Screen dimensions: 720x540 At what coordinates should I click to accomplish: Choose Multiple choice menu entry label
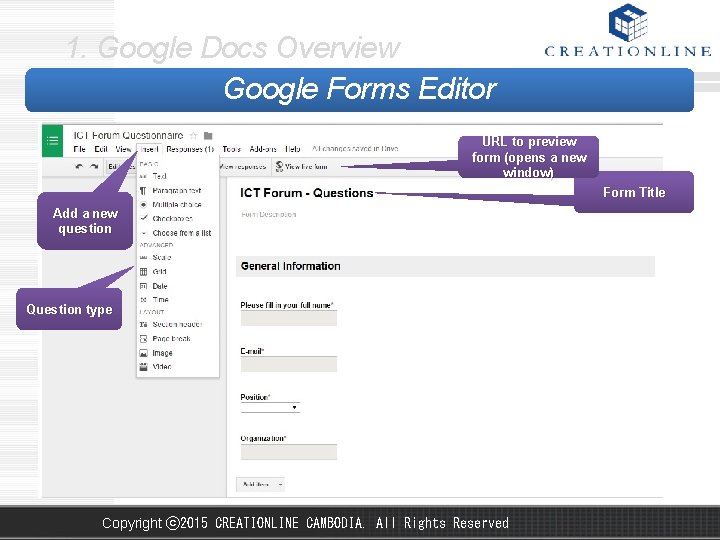[177, 204]
